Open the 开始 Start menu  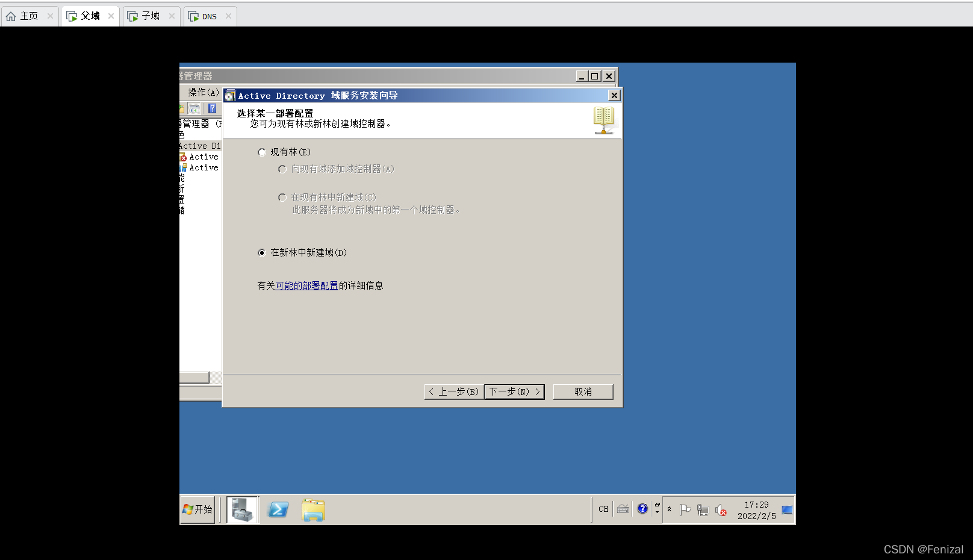coord(197,509)
